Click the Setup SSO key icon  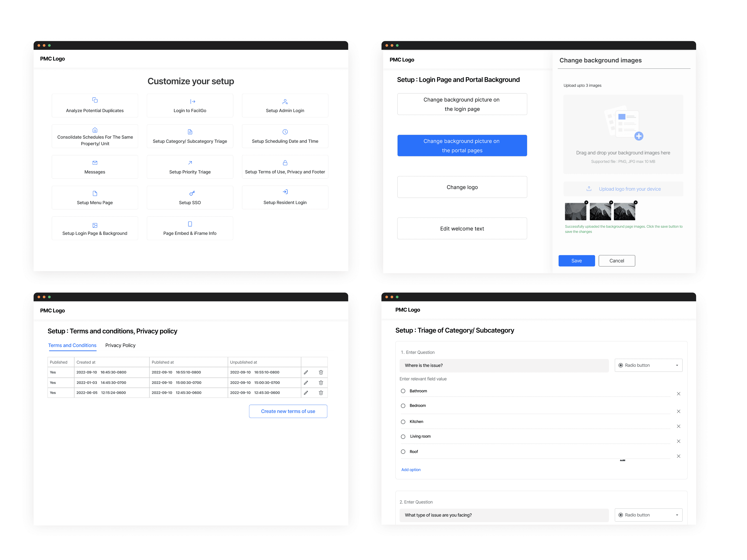point(192,193)
